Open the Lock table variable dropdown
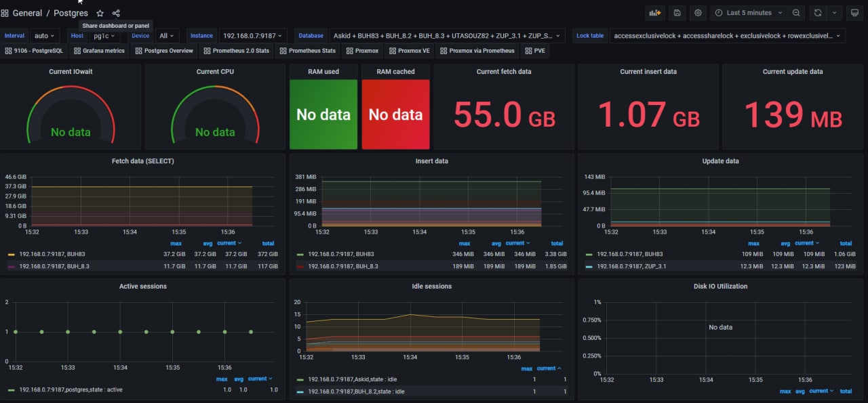This screenshot has height=403, width=868. coord(727,36)
